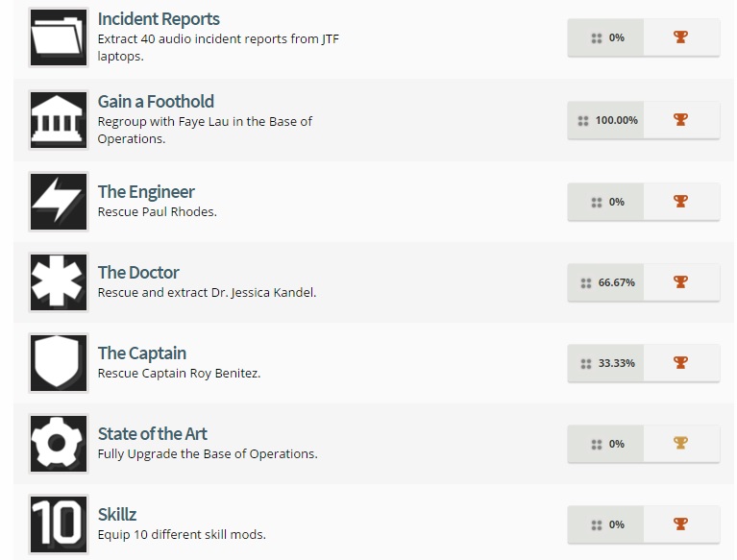Click the 33.33% completion box for The Captain
Screen dimensions: 737x560
606,363
